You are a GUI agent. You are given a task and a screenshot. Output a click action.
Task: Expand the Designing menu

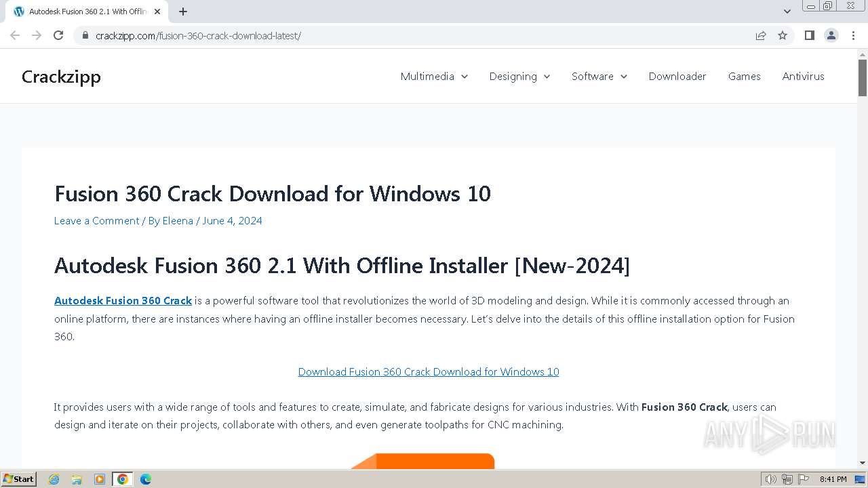[519, 77]
